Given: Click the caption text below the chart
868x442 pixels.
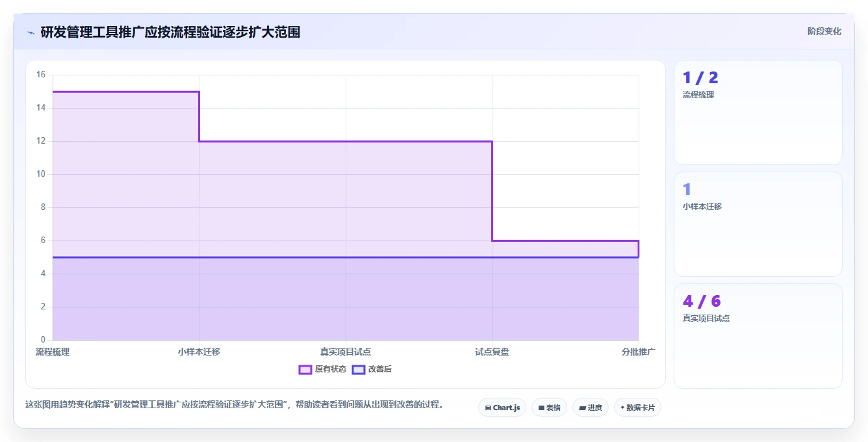Looking at the screenshot, I should point(235,404).
